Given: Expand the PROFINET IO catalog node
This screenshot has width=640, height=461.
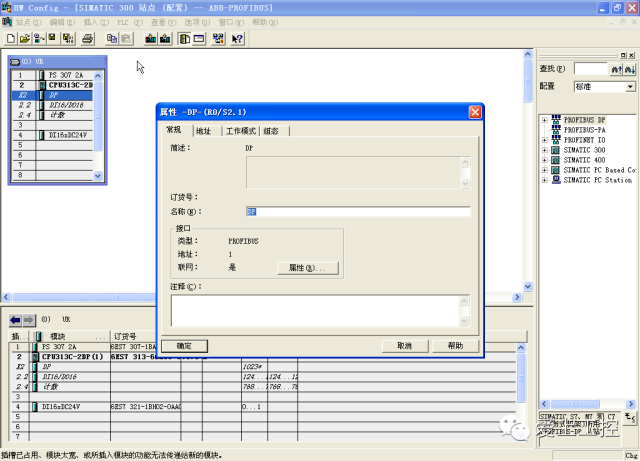Looking at the screenshot, I should (x=544, y=140).
